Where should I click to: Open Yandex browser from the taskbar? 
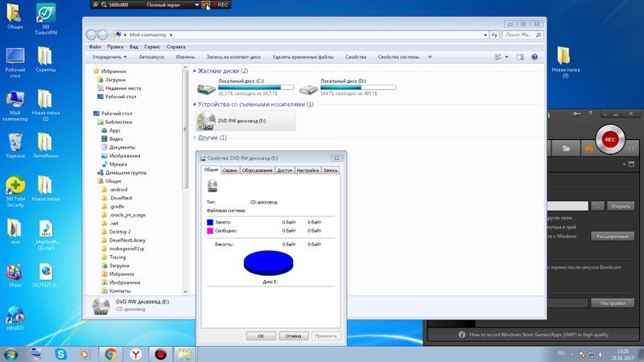pos(135,354)
